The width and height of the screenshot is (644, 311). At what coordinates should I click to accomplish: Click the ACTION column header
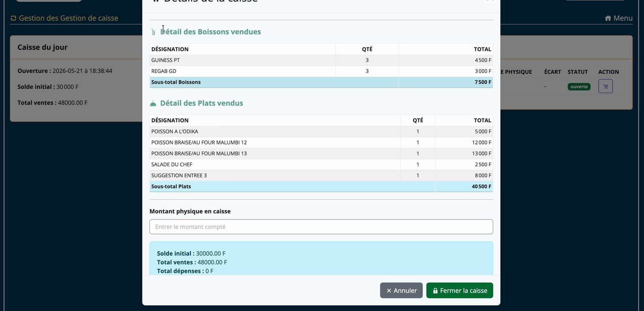[609, 72]
